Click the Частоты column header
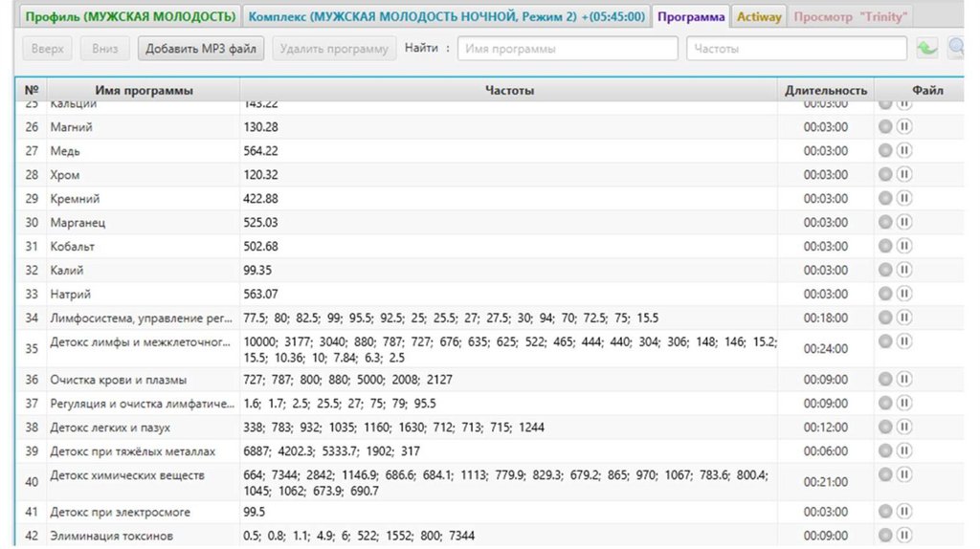 509,90
